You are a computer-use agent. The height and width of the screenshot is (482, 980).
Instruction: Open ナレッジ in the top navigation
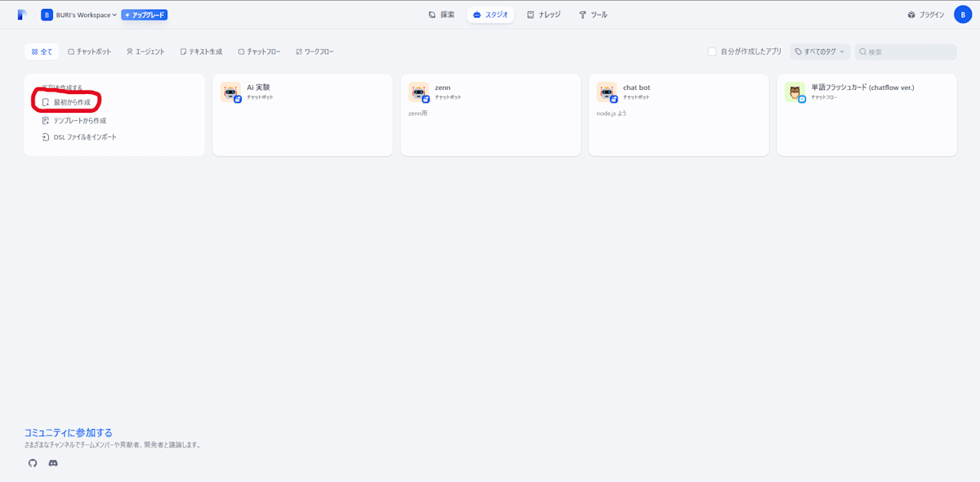543,14
